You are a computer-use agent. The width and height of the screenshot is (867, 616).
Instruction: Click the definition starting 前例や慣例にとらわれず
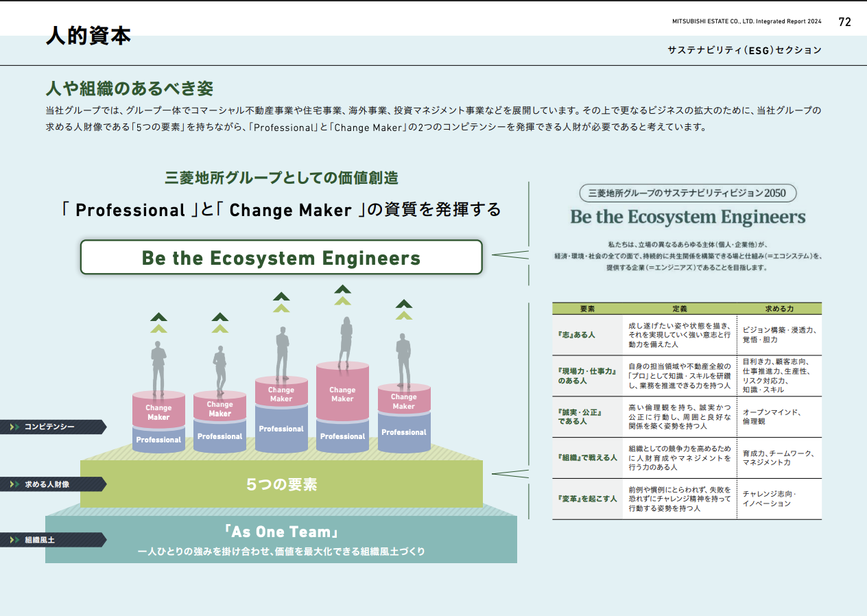(x=680, y=499)
